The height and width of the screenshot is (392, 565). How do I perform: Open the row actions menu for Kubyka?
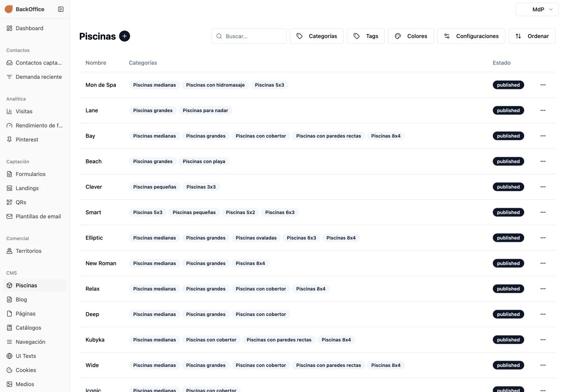[x=543, y=339]
